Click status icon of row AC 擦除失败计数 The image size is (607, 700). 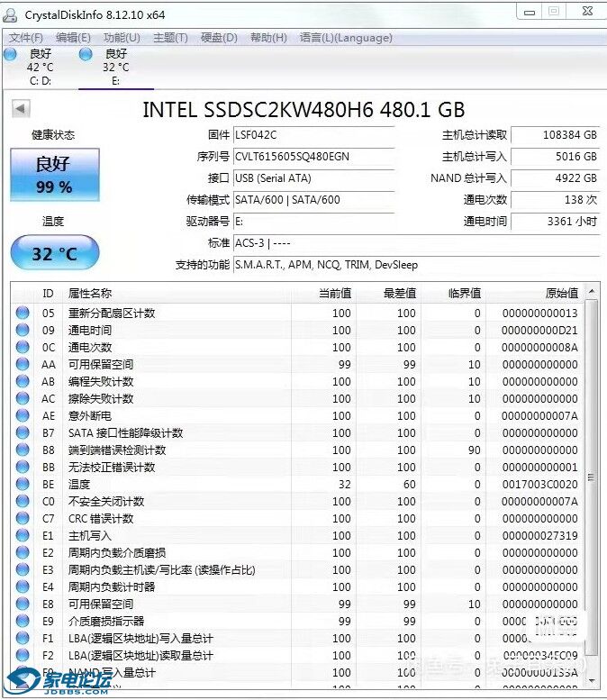23,398
